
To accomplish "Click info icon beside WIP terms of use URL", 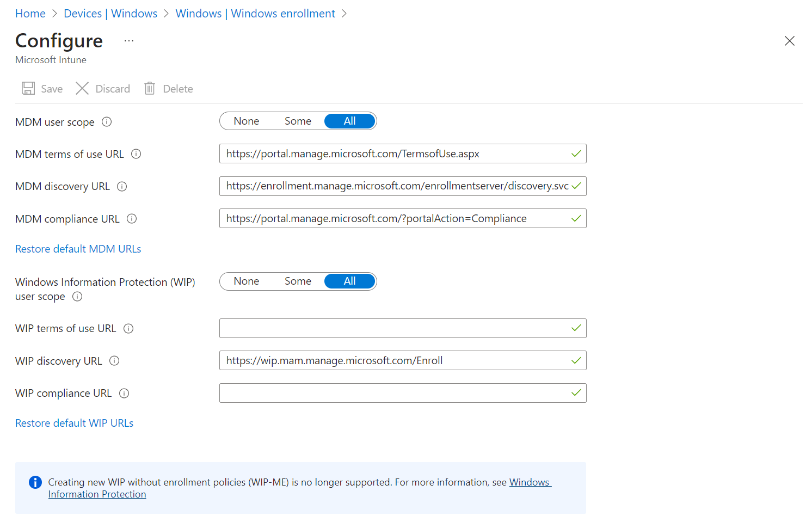I will 128,329.
